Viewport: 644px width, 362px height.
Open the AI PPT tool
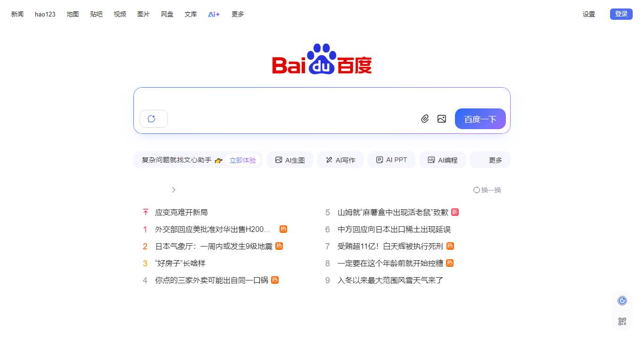[x=391, y=160]
